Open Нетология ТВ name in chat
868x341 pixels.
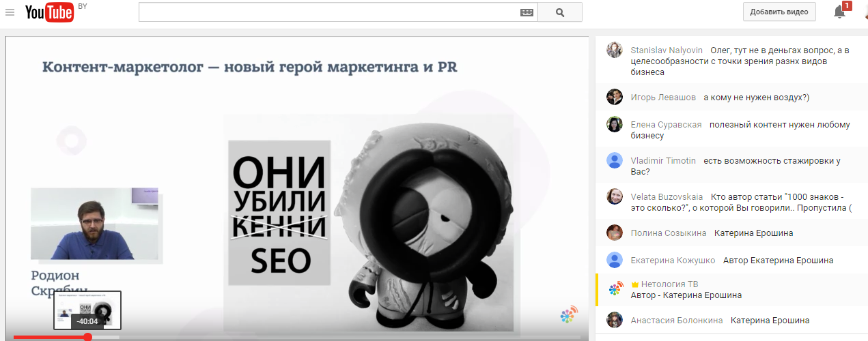(x=669, y=284)
